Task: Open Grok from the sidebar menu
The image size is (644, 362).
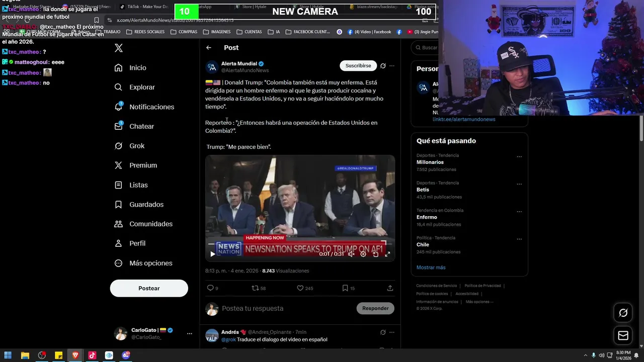Action: [130, 146]
